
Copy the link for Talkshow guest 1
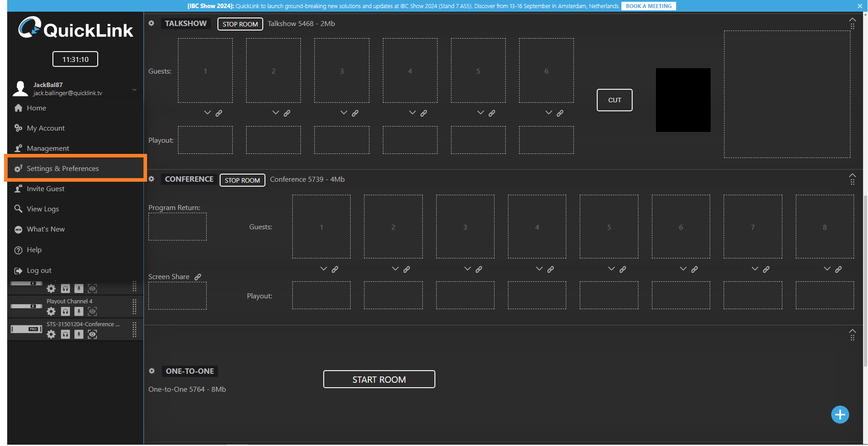click(219, 113)
